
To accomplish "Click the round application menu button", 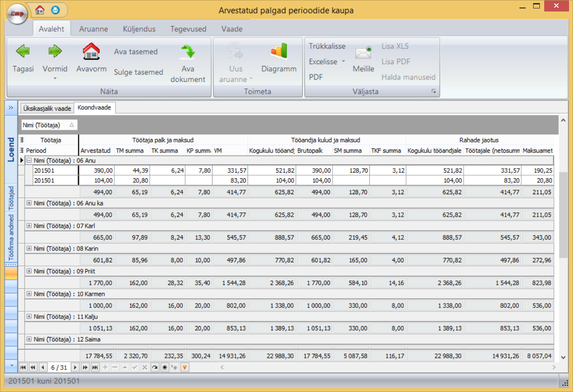I will (x=18, y=13).
